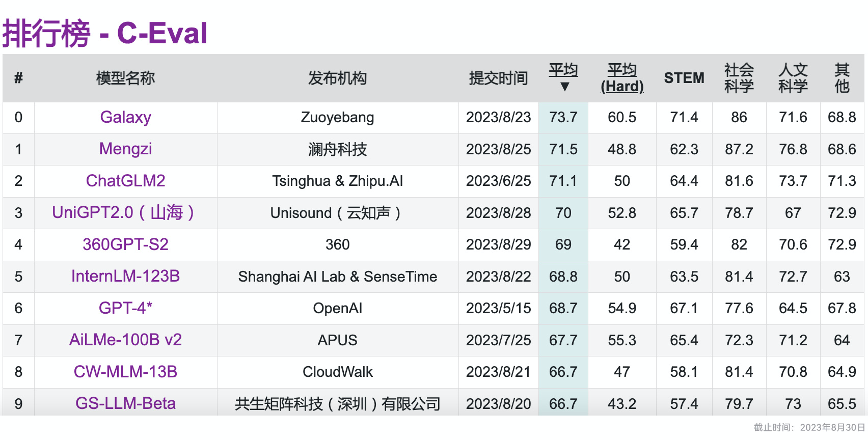Click the STEM column header
This screenshot has height=440, width=868.
[684, 78]
